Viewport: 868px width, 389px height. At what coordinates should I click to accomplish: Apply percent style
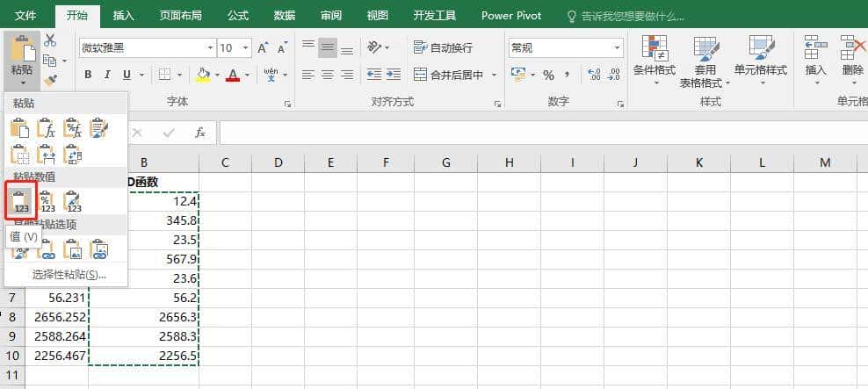(548, 75)
